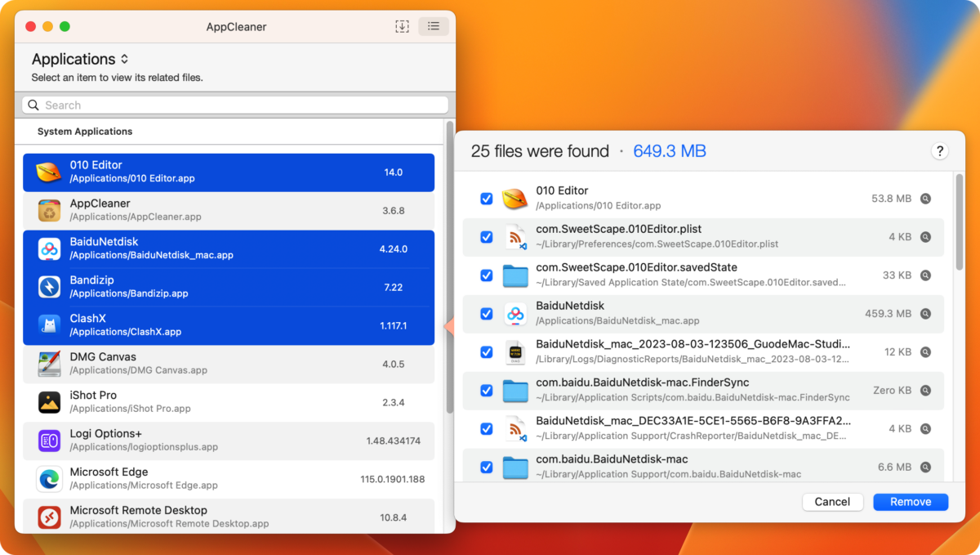Screen dimensions: 980x555
Task: Click the System Applications section header
Action: click(x=85, y=132)
